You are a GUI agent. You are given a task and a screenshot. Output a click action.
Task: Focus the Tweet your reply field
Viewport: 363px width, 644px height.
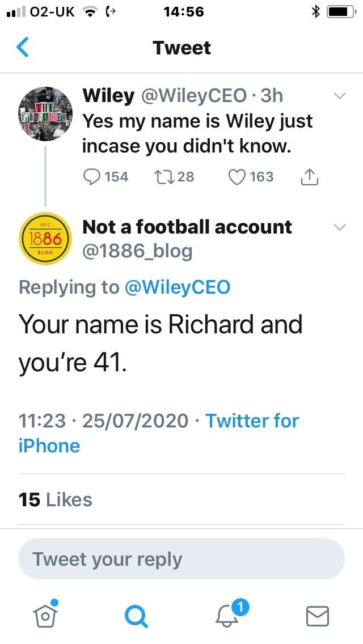(x=181, y=558)
